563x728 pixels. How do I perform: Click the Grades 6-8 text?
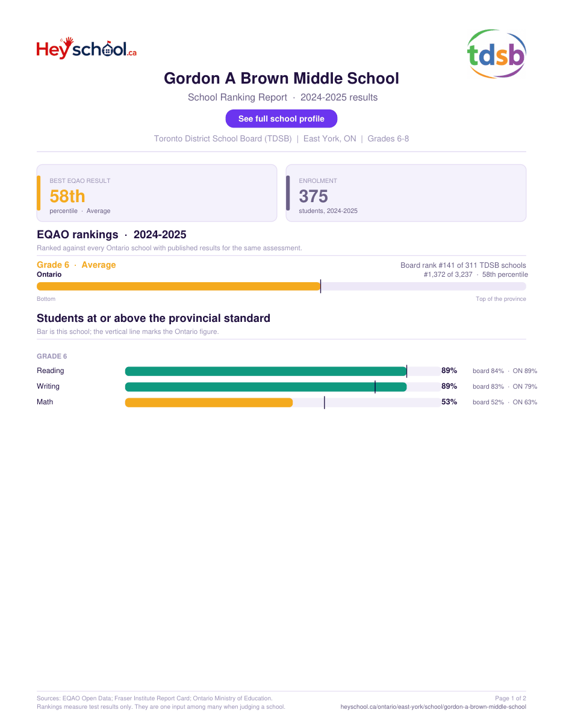[388, 138]
